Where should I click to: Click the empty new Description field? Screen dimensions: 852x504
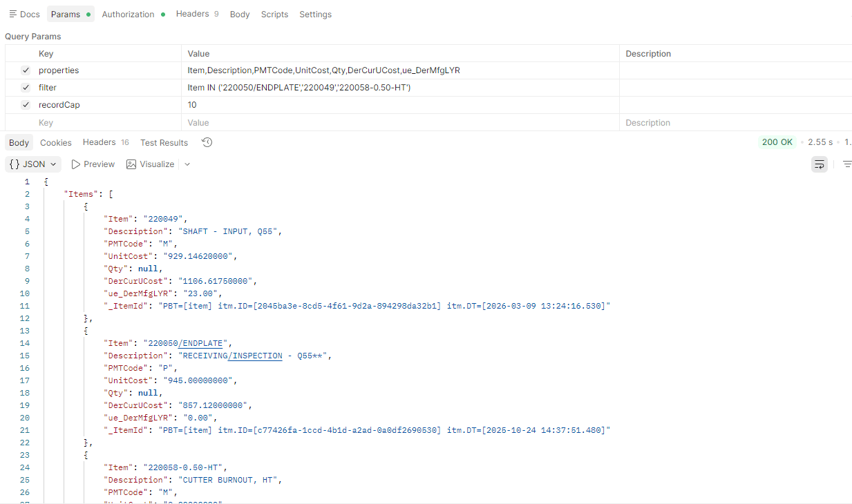[x=736, y=122]
